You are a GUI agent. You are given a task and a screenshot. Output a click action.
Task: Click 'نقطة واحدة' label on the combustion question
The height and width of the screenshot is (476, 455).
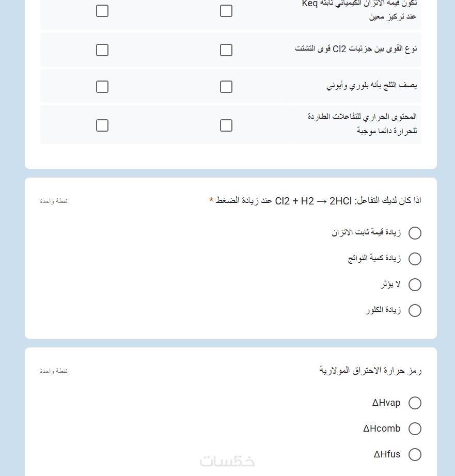[54, 371]
